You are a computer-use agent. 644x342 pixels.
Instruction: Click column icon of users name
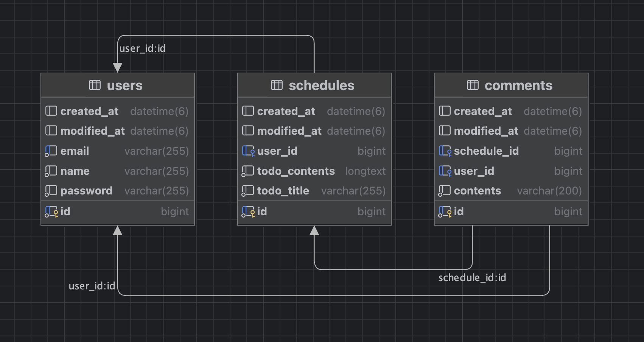pyautogui.click(x=51, y=171)
